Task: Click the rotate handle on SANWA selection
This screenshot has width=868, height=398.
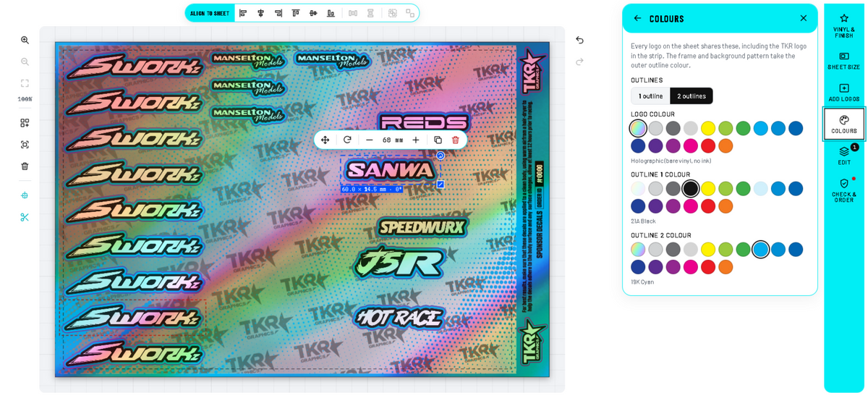Action: [440, 156]
